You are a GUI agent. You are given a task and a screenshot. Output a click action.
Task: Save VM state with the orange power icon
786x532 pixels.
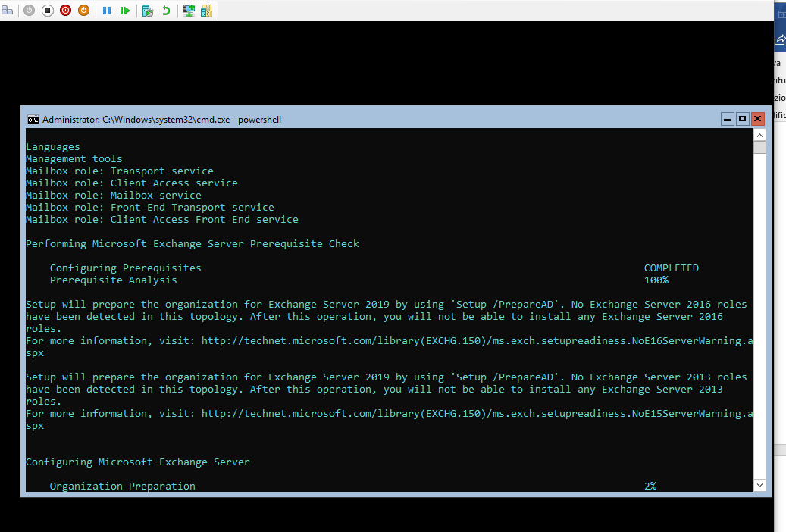[83, 10]
